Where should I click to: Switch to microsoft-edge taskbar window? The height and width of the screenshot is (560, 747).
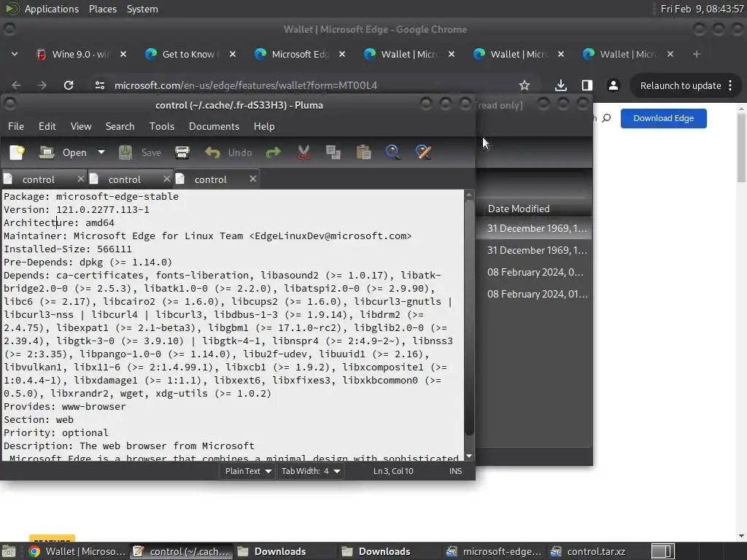pyautogui.click(x=494, y=551)
